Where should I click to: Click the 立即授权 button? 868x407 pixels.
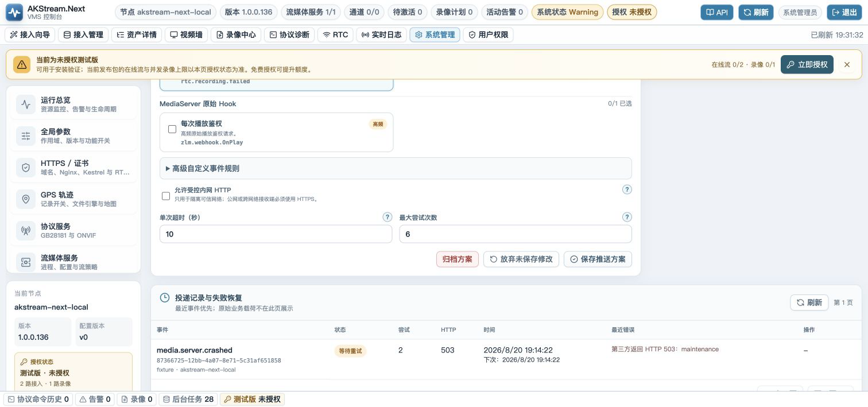coord(807,64)
